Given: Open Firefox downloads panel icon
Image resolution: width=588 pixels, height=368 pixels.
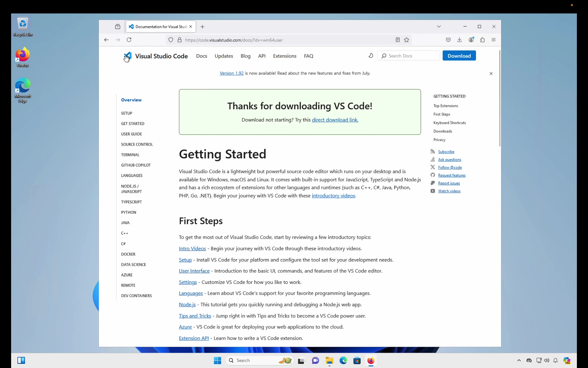Looking at the screenshot, I should click(459, 40).
